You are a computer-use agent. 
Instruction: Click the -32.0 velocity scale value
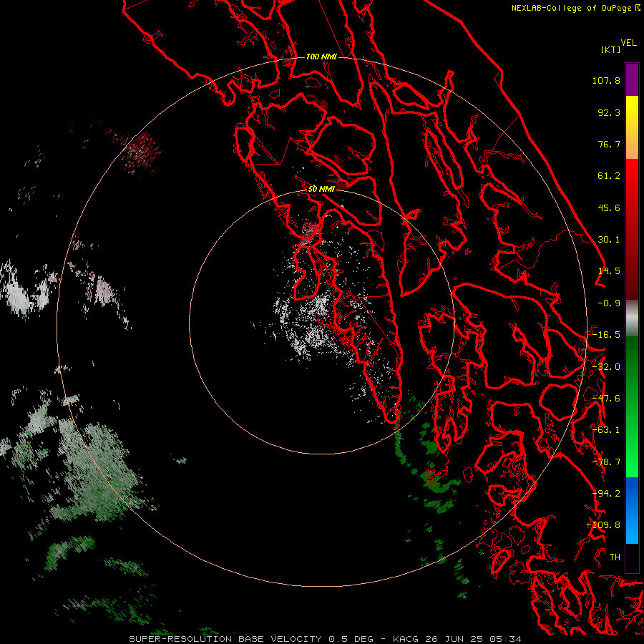tap(606, 367)
